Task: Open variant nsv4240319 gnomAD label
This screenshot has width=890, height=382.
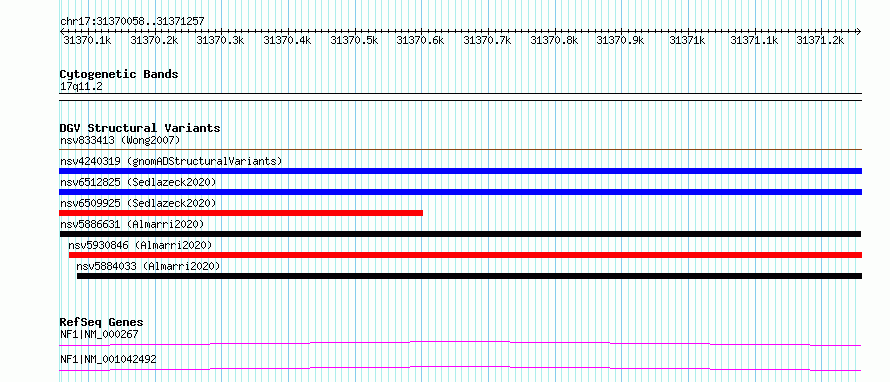Action: (x=171, y=161)
